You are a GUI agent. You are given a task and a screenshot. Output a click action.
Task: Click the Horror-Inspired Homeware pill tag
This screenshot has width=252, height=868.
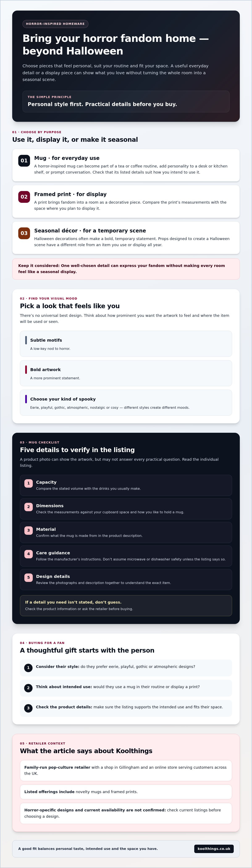pyautogui.click(x=55, y=24)
